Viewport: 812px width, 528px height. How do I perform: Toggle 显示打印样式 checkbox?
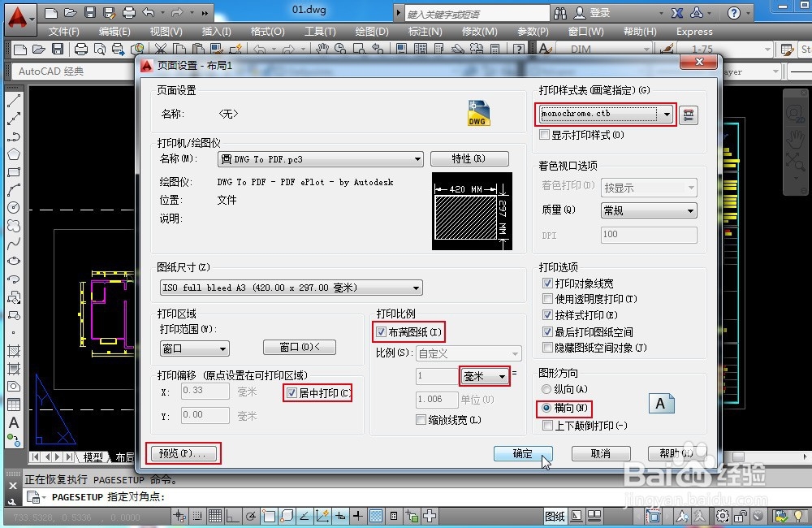click(x=544, y=135)
